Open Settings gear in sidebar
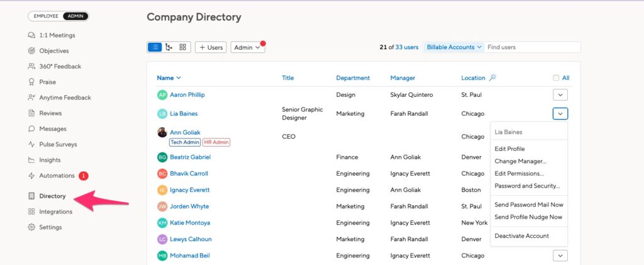 coord(31,227)
